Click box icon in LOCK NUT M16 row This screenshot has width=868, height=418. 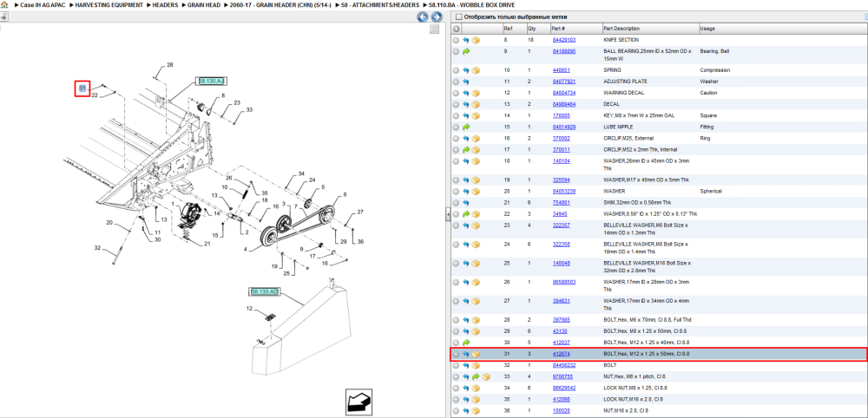click(476, 400)
